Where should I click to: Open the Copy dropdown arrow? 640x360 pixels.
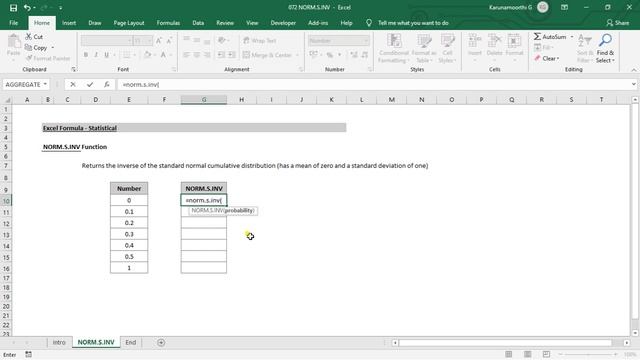click(x=53, y=48)
